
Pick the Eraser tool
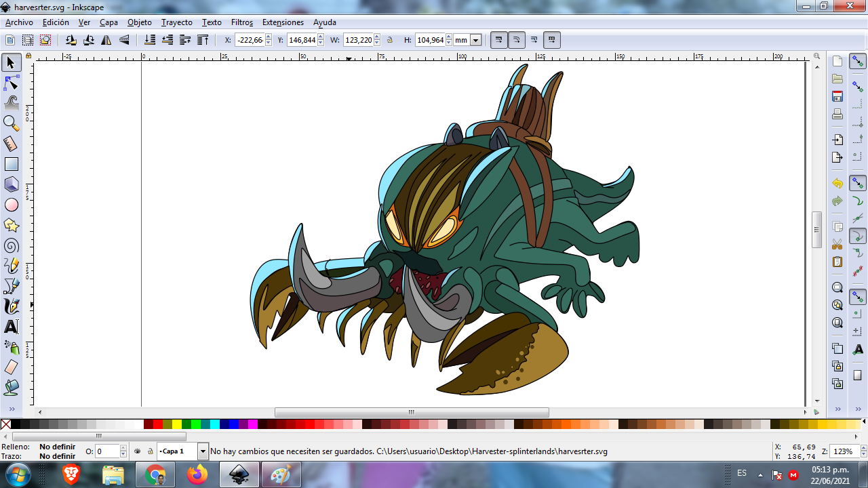(11, 367)
